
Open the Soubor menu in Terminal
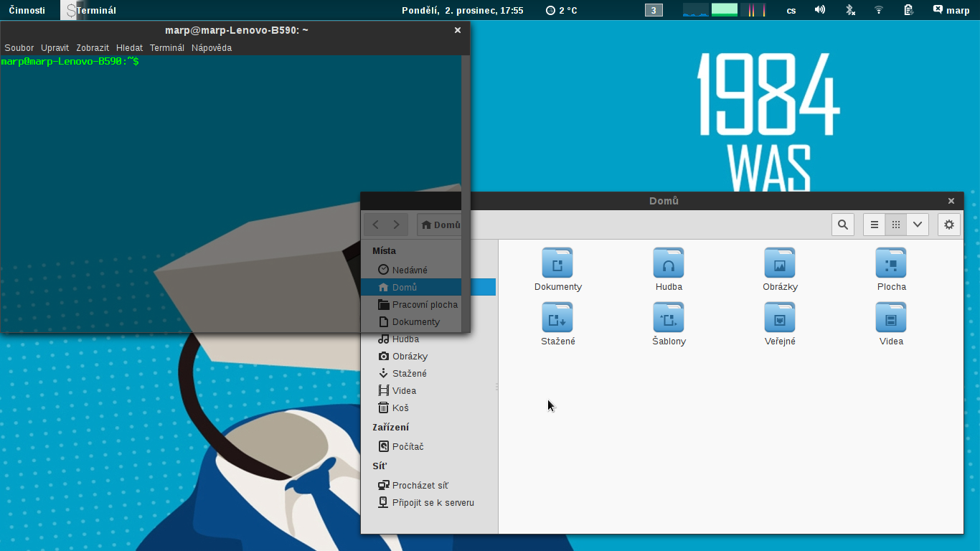coord(19,47)
